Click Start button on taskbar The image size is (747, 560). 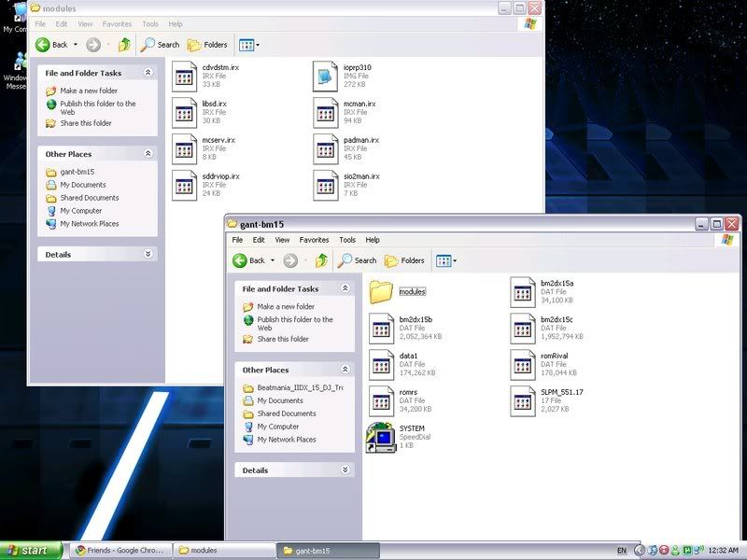(x=31, y=551)
